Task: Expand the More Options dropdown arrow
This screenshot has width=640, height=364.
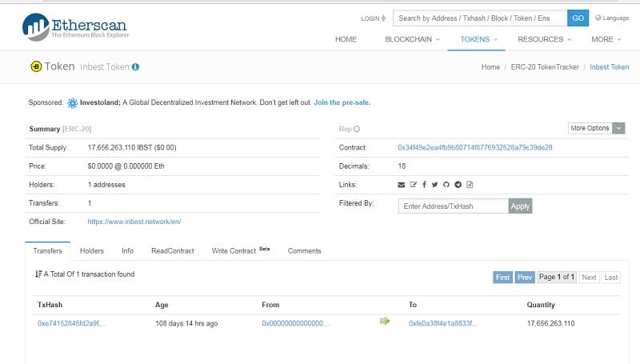Action: [618, 128]
